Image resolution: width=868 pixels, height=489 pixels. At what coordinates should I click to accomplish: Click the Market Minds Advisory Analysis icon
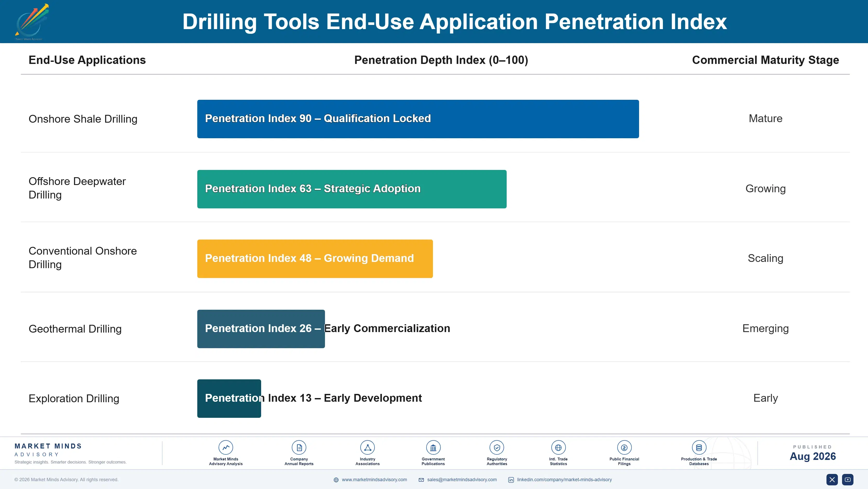[x=226, y=447]
